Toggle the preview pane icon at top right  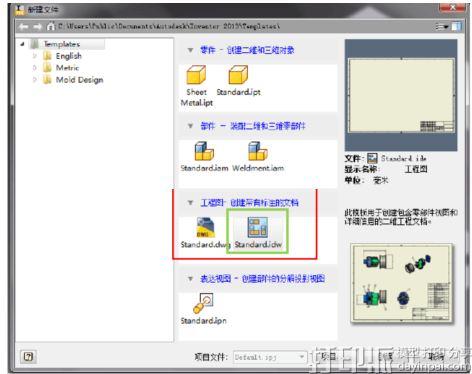(x=457, y=26)
